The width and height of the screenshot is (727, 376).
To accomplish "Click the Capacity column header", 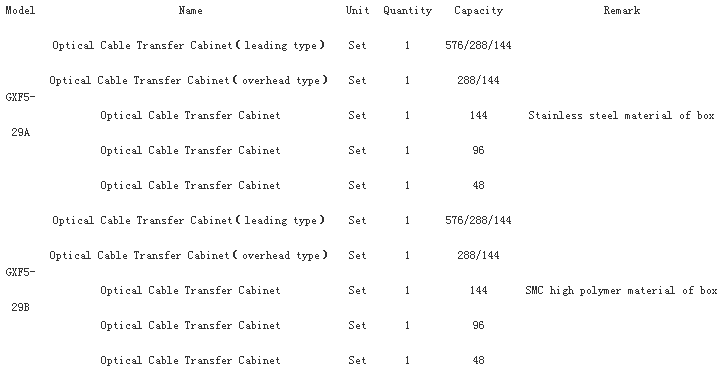I will (x=478, y=11).
